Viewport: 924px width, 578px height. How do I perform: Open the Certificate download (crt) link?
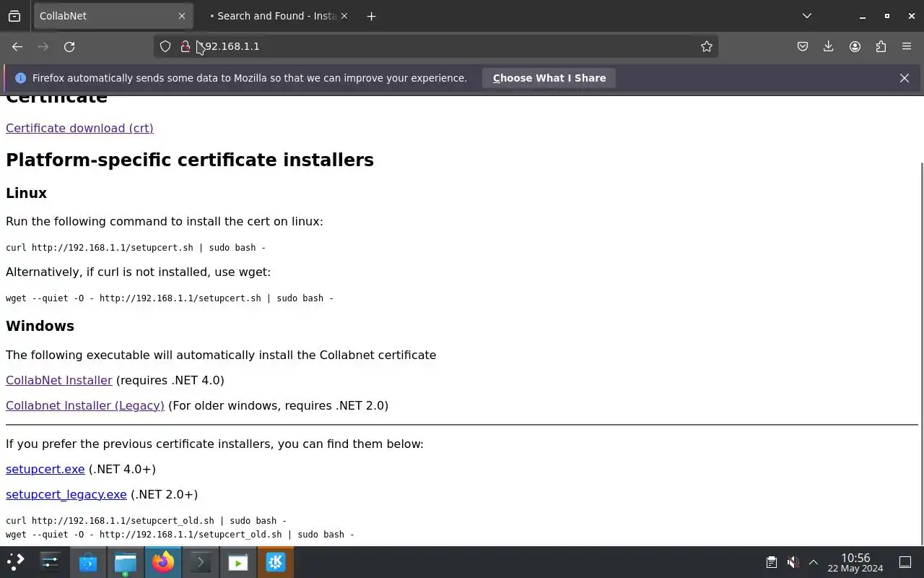pyautogui.click(x=79, y=128)
